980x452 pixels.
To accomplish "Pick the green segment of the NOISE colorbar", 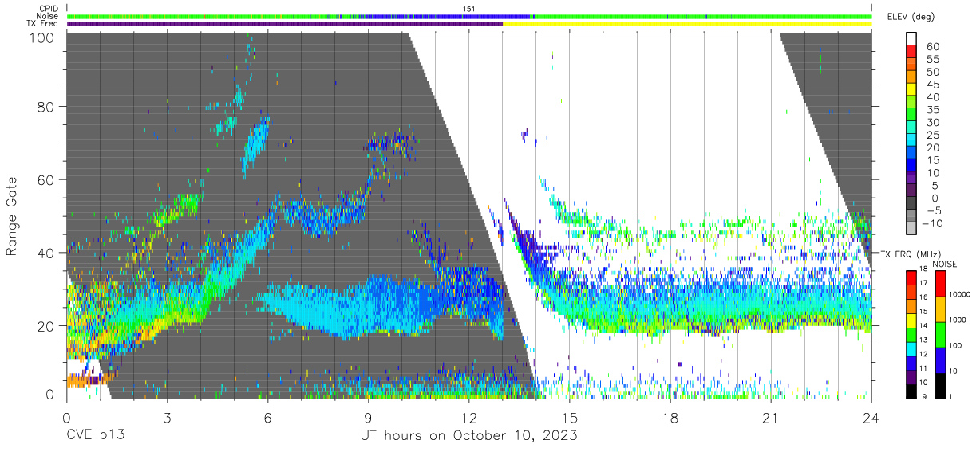I will tap(942, 335).
